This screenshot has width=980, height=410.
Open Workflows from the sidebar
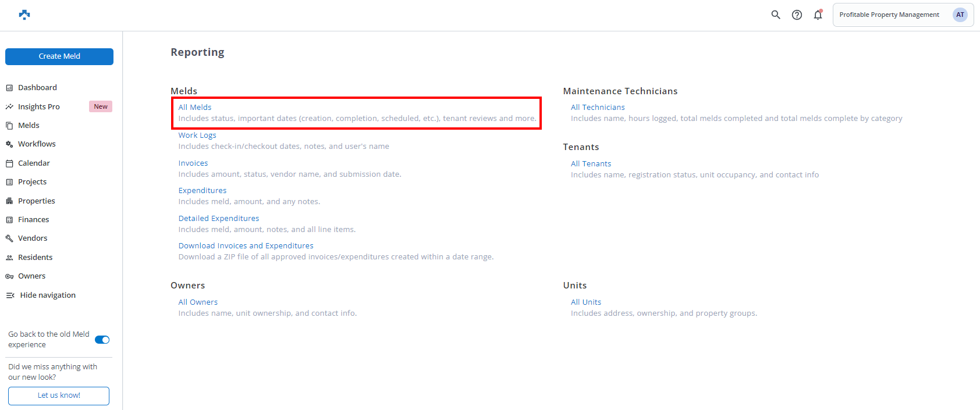37,144
